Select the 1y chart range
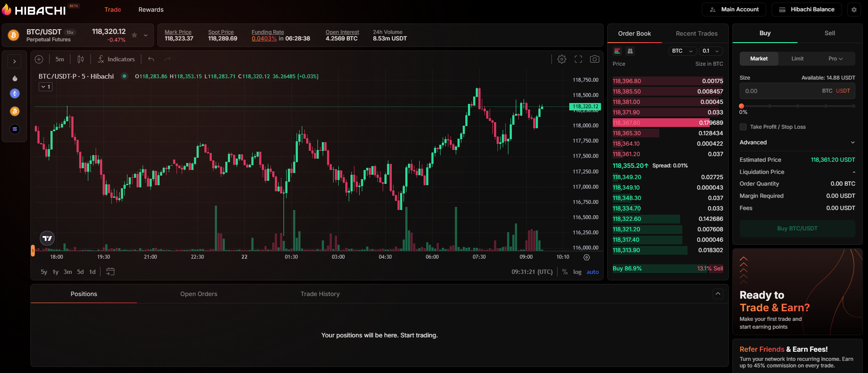868x373 pixels. [x=56, y=272]
